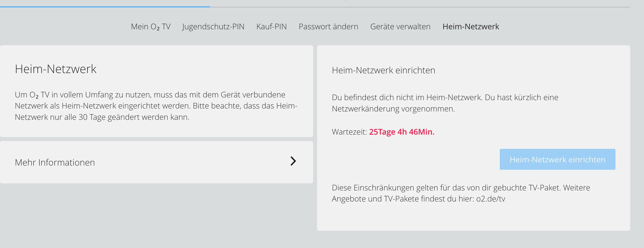Select the Heim-Netzwerk tab
This screenshot has height=248, width=644.
click(471, 27)
